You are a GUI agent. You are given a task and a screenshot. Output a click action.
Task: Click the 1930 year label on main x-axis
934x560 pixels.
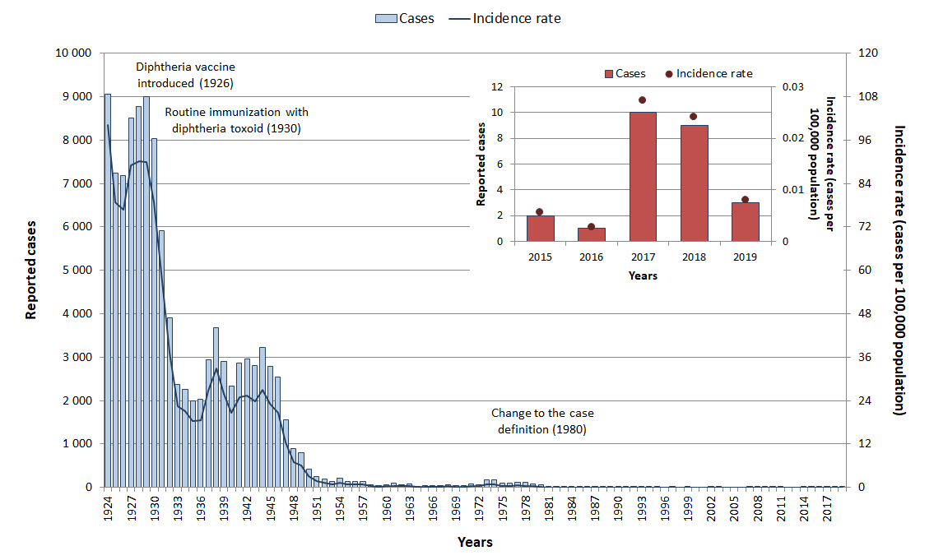coord(155,510)
